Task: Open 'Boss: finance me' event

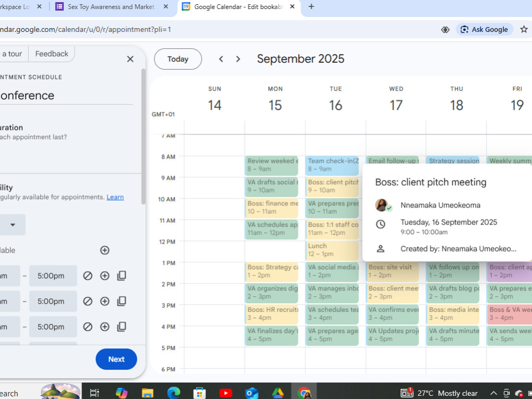Action: point(271,208)
